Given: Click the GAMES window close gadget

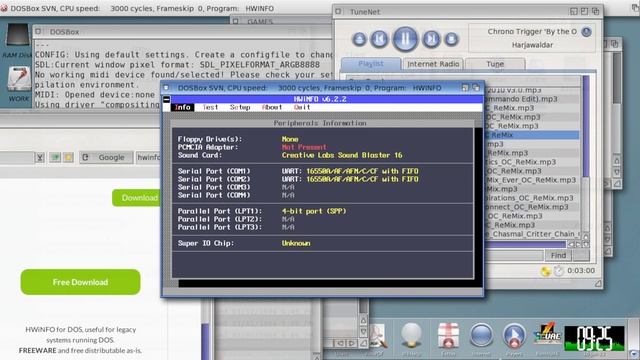Looking at the screenshot, I should click(236, 21).
